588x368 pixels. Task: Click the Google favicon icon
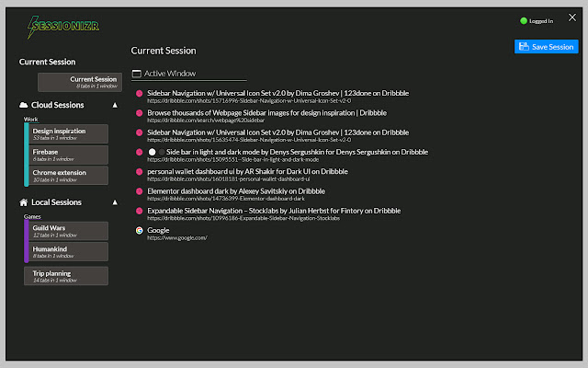coord(139,230)
